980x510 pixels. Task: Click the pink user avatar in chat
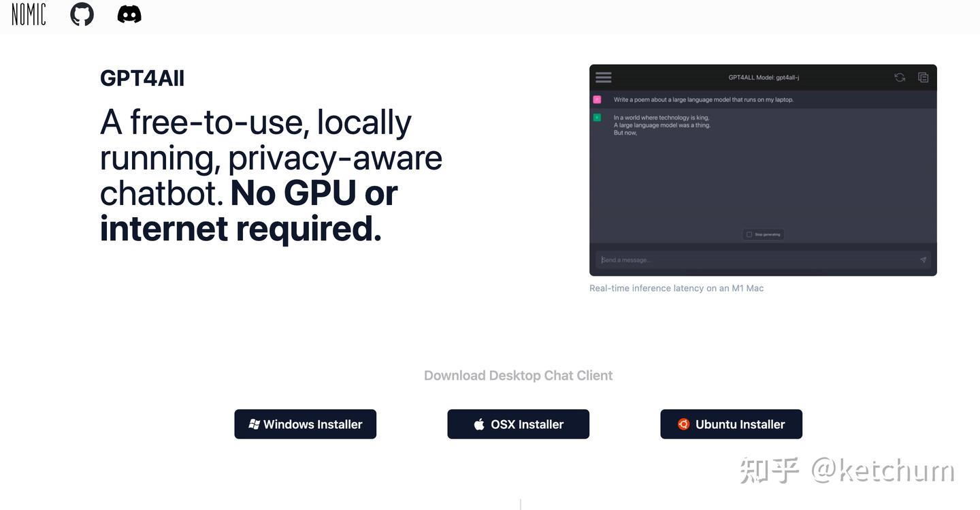pos(598,99)
